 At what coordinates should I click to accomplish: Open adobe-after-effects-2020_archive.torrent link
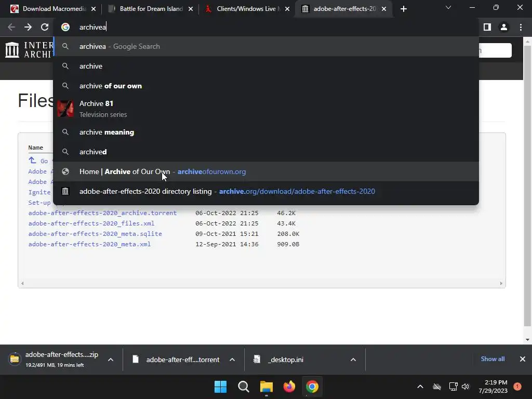102,213
